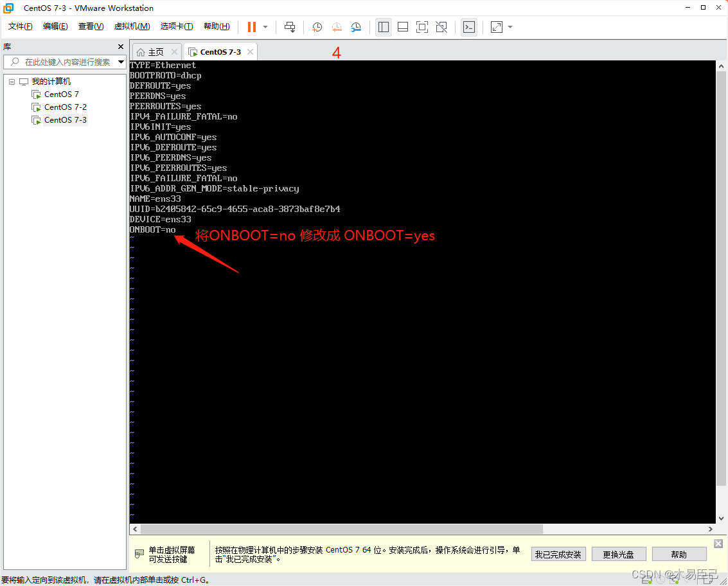The image size is (728, 586).
Task: Select the CentOS 7 virtual machine
Action: point(61,94)
